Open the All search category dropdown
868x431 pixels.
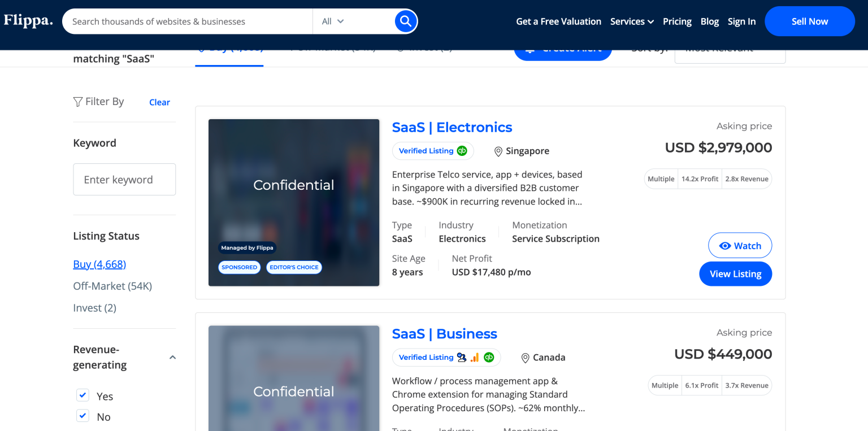[333, 21]
